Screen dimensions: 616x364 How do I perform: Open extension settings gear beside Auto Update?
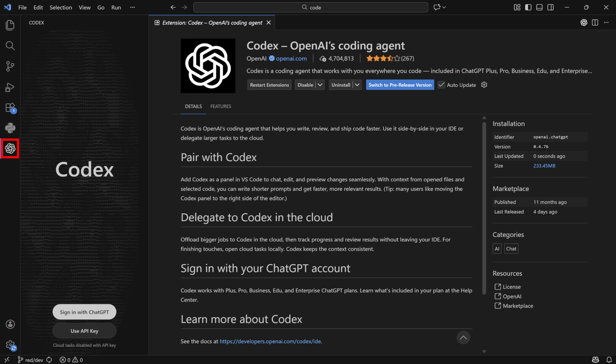click(484, 85)
